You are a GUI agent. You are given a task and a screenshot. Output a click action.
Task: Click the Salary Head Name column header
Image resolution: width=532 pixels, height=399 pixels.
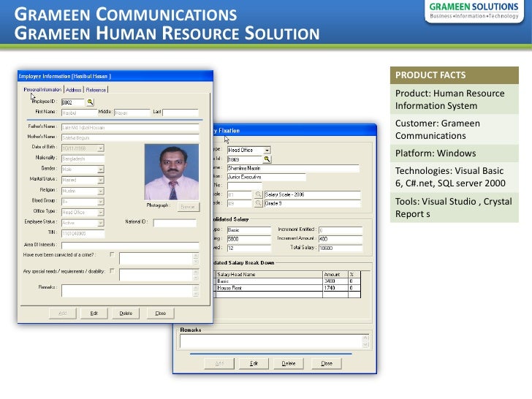pyautogui.click(x=269, y=275)
